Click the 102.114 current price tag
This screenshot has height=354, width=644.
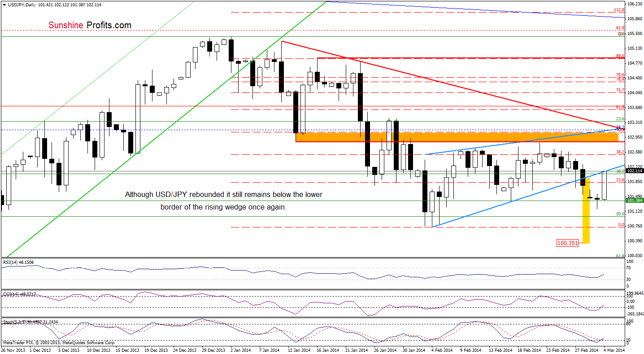pos(635,171)
